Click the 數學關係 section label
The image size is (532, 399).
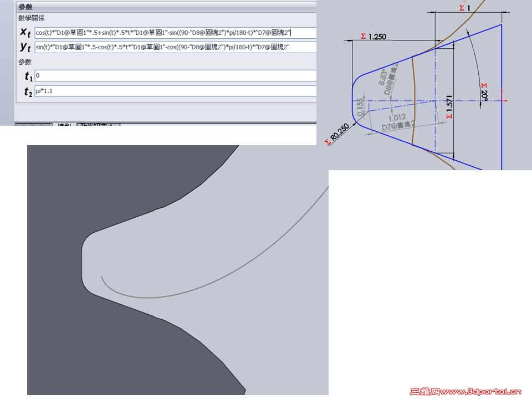31,18
